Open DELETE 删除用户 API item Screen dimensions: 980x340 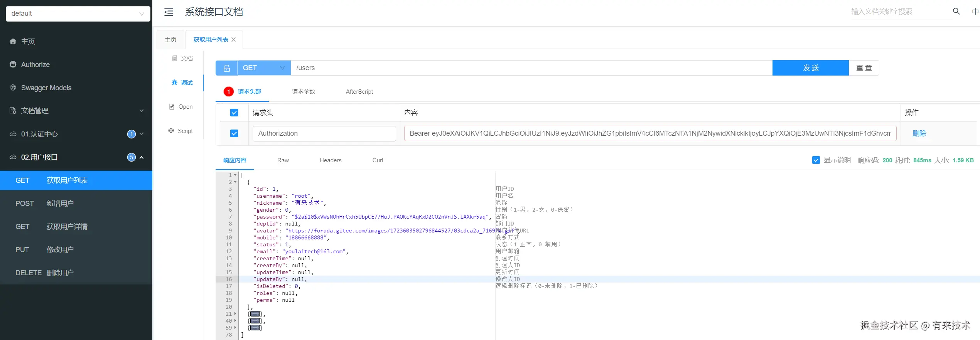[x=76, y=273]
